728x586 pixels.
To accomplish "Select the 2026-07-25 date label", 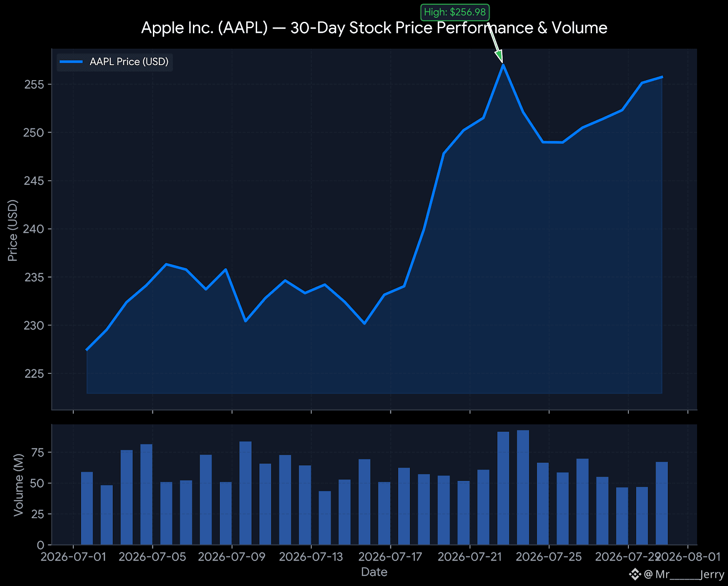I will coord(549,557).
